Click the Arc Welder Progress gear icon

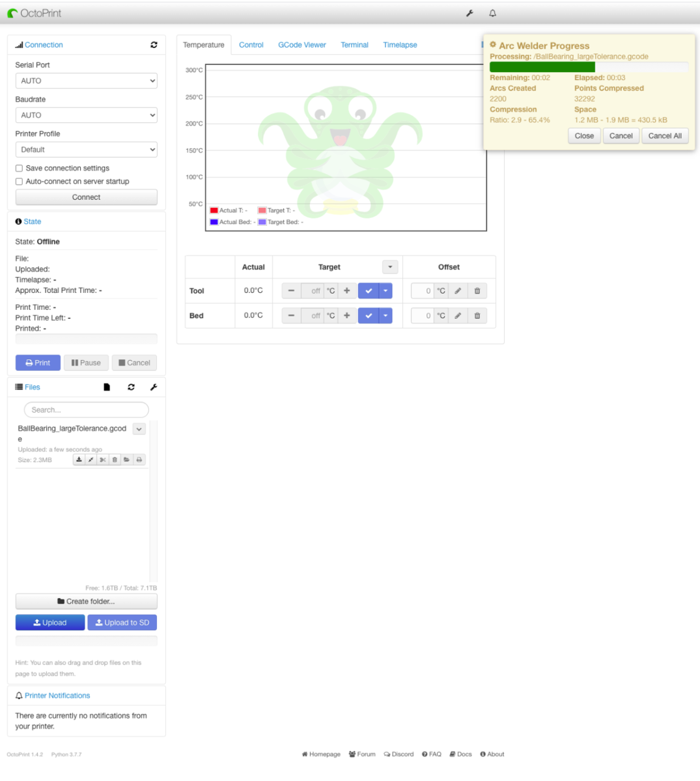493,45
